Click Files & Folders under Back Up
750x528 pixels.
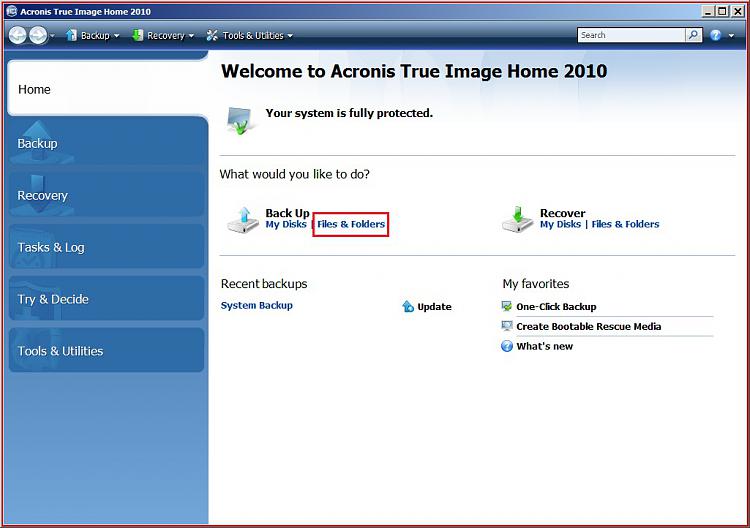[x=351, y=224]
